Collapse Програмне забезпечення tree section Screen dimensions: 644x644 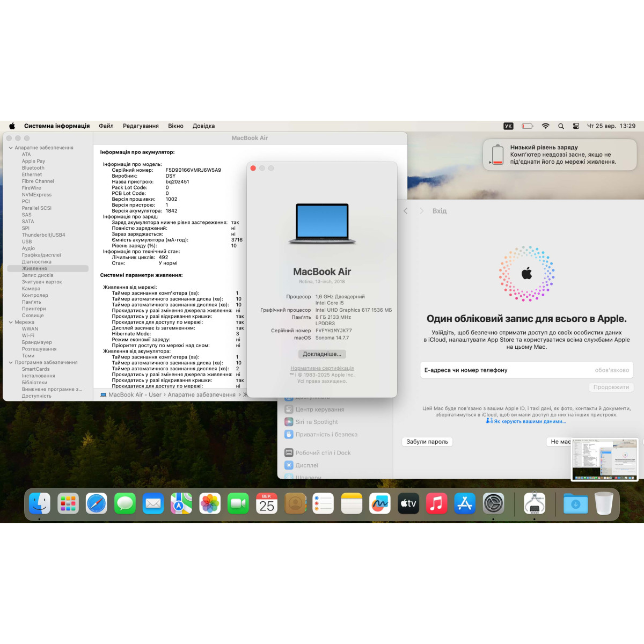pyautogui.click(x=10, y=362)
